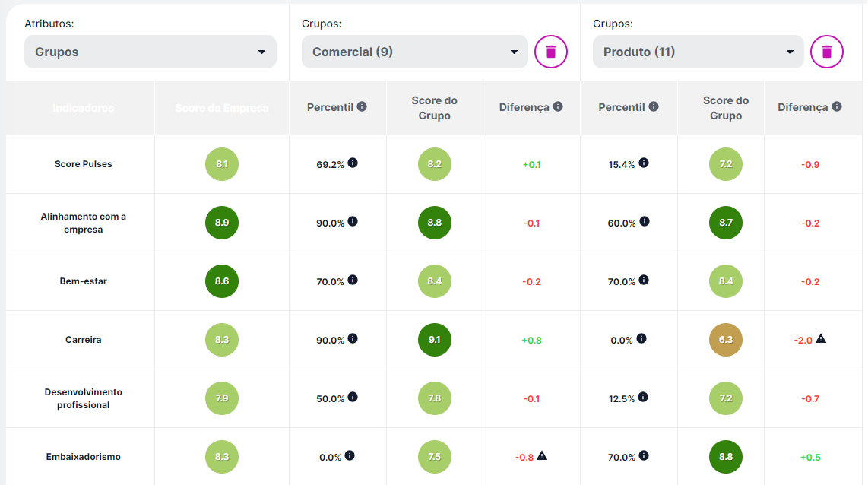The height and width of the screenshot is (485, 868).
Task: Open the Atributos Grupos dropdown
Action: (x=150, y=52)
